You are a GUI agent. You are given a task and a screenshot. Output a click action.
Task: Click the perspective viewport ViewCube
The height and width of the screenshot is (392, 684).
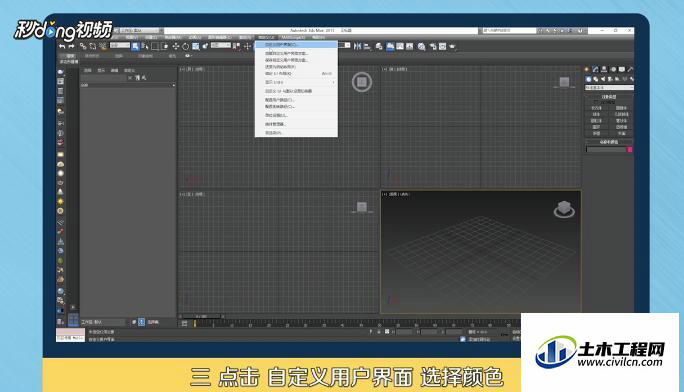(x=564, y=210)
